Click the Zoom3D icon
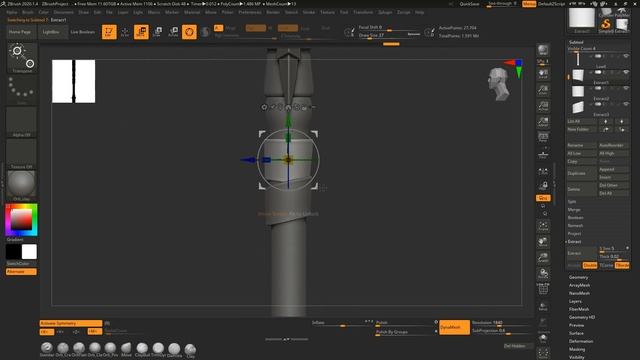640x360 pixels. 543,258
